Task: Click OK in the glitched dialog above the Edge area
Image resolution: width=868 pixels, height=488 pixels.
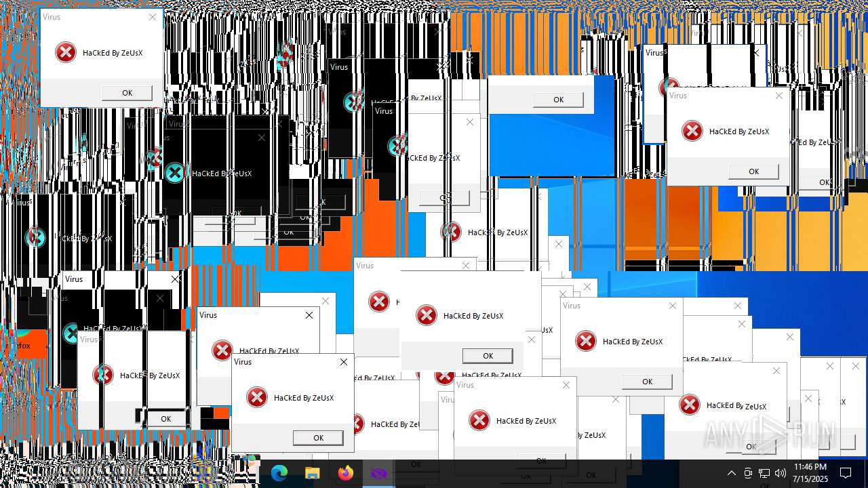Action: click(165, 419)
